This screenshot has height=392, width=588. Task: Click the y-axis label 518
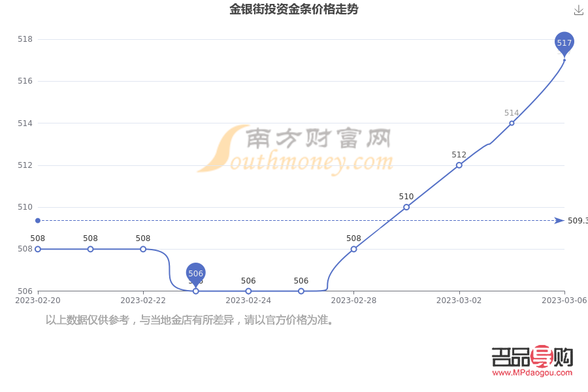[x=25, y=39]
